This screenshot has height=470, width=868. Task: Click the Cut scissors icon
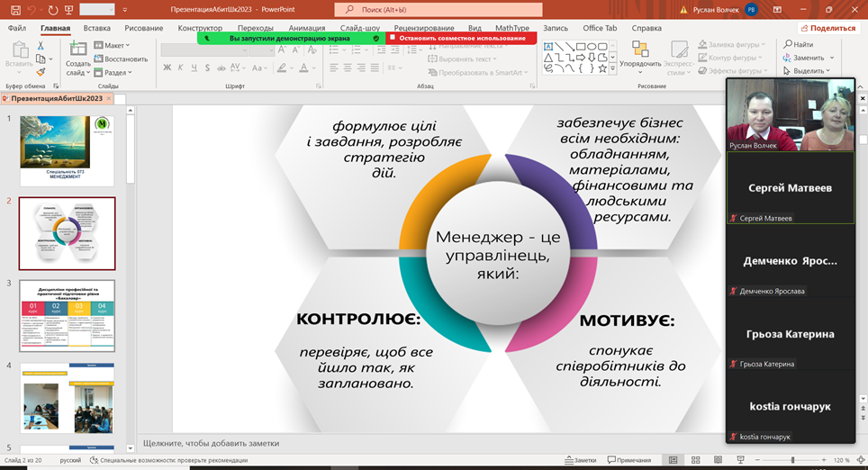[41, 44]
